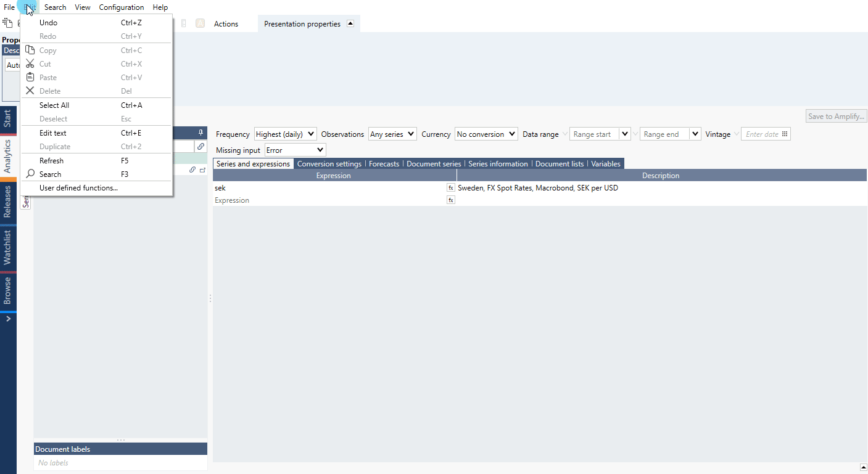Click the scissors Cut icon
Viewport: 868px width, 474px height.
pos(30,64)
